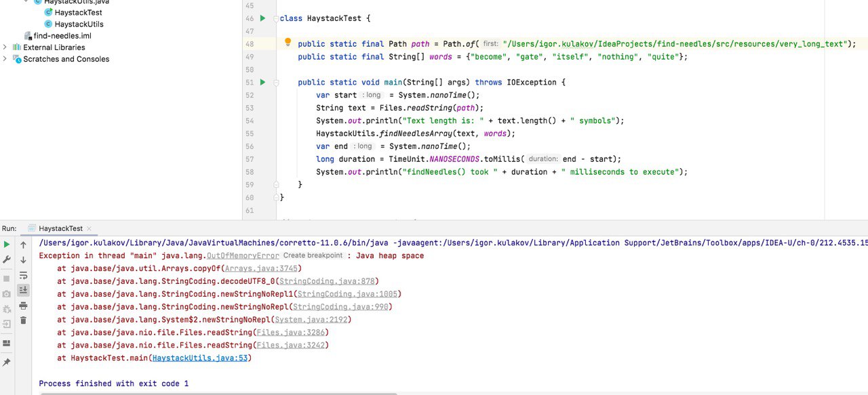The image size is (868, 395).
Task: Click the yellow lightbulb intention icon
Action: (x=288, y=43)
